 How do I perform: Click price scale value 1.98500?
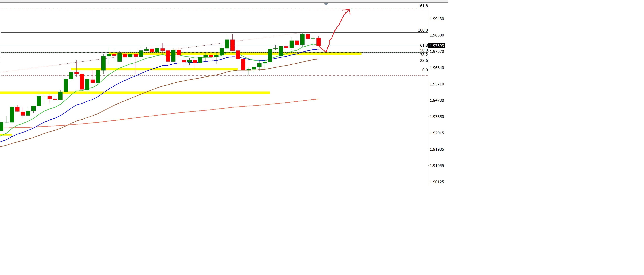[x=437, y=35]
